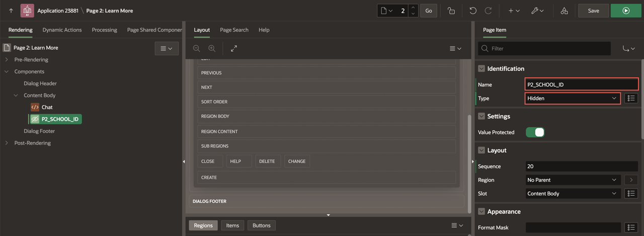
Task: Open the Slot dropdown showing Content Body
Action: click(x=572, y=193)
